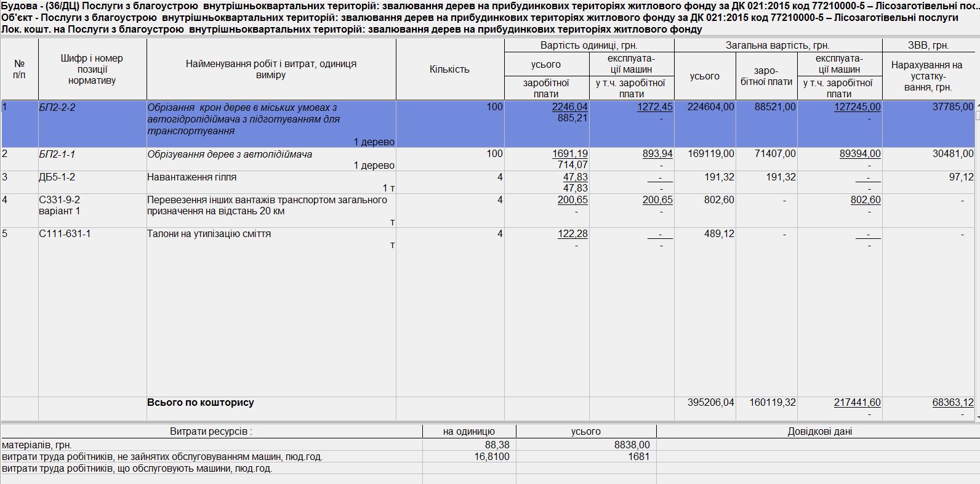The width and height of the screenshot is (980, 484).
Task: Open row name 'Обрізання крон дерев в міських умовах'
Action: pyautogui.click(x=243, y=119)
